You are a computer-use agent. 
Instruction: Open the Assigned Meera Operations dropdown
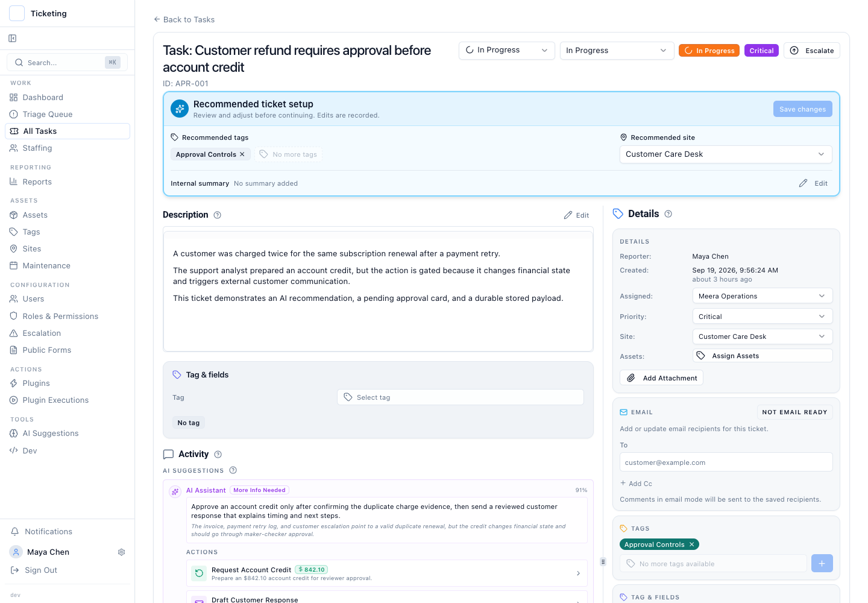click(763, 296)
